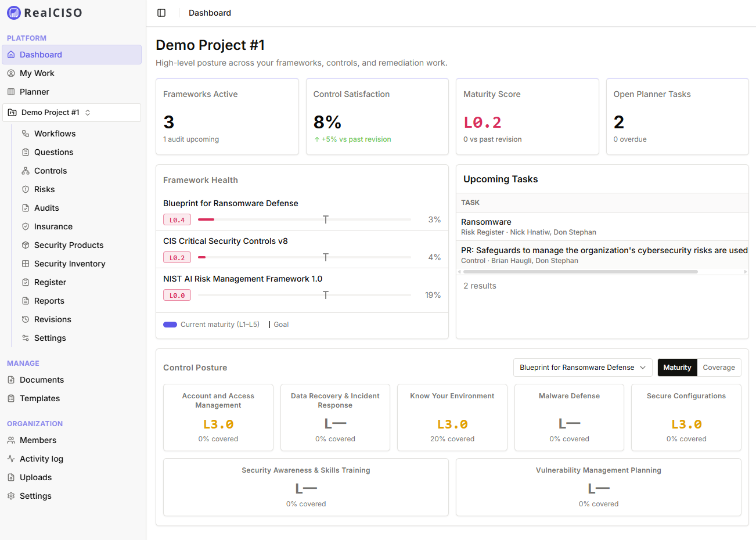Image resolution: width=756 pixels, height=540 pixels.
Task: Open the Planner page
Action: click(x=72, y=92)
